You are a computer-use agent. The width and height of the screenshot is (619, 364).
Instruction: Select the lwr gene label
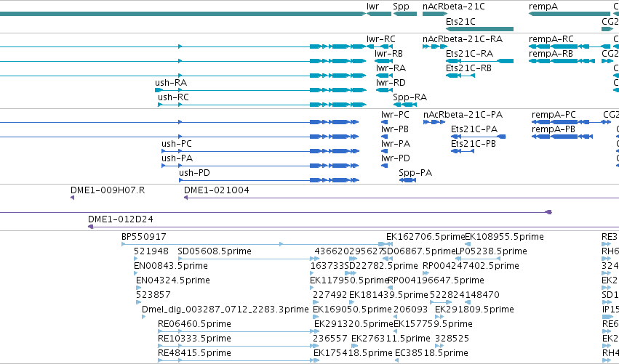point(372,7)
